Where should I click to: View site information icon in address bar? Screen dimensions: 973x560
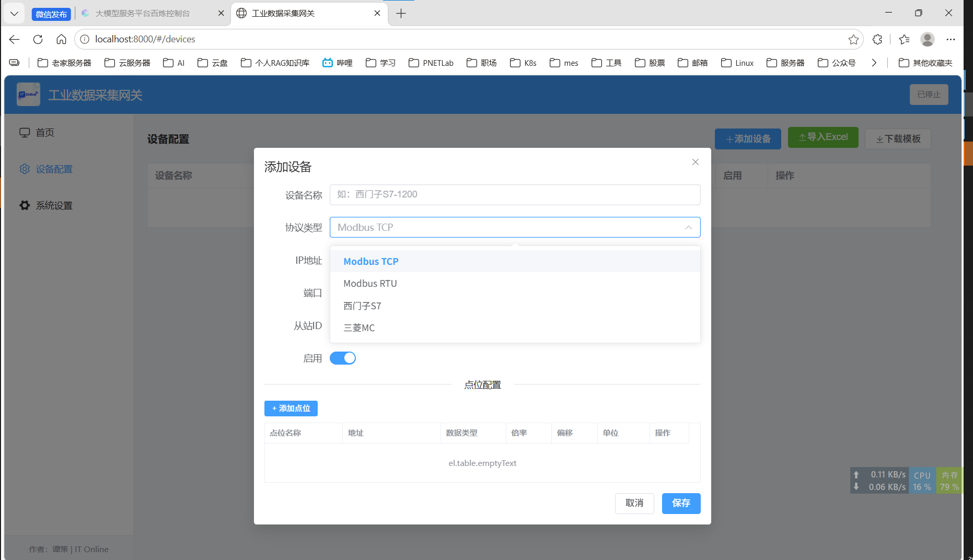point(85,39)
